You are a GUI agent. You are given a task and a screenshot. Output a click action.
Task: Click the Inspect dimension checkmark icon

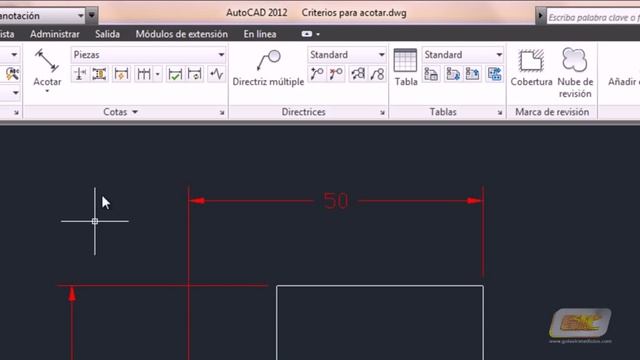175,74
